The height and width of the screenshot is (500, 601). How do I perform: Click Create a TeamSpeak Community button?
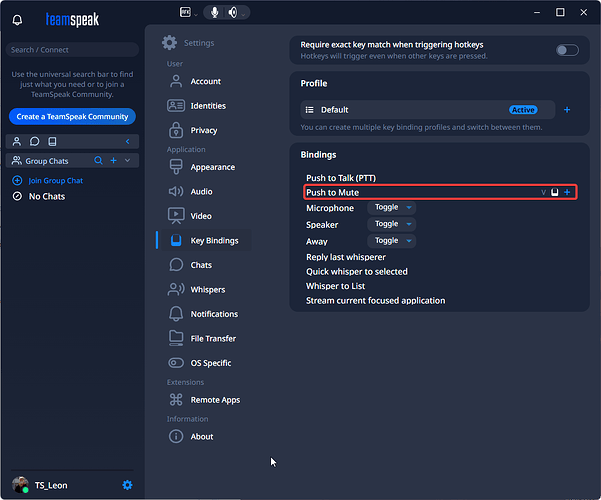(x=72, y=117)
